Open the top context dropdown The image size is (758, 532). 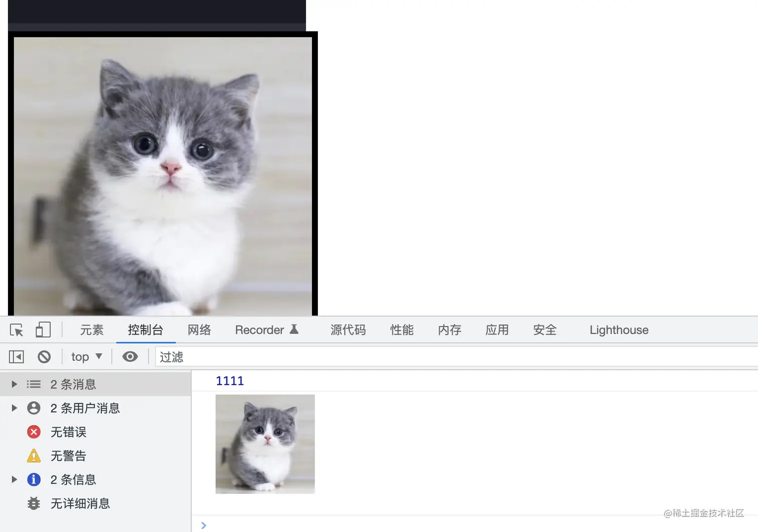(87, 357)
